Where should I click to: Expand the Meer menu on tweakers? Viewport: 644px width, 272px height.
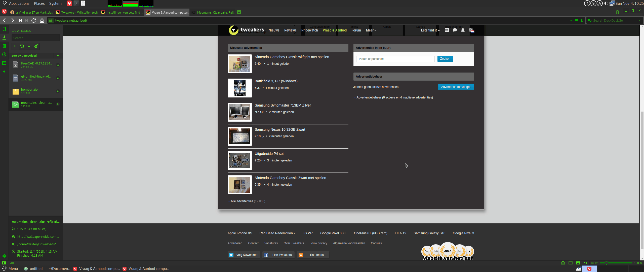371,30
